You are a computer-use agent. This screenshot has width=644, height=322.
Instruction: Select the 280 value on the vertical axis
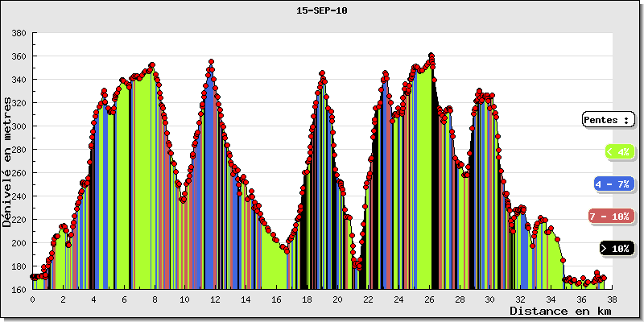pyautogui.click(x=19, y=150)
